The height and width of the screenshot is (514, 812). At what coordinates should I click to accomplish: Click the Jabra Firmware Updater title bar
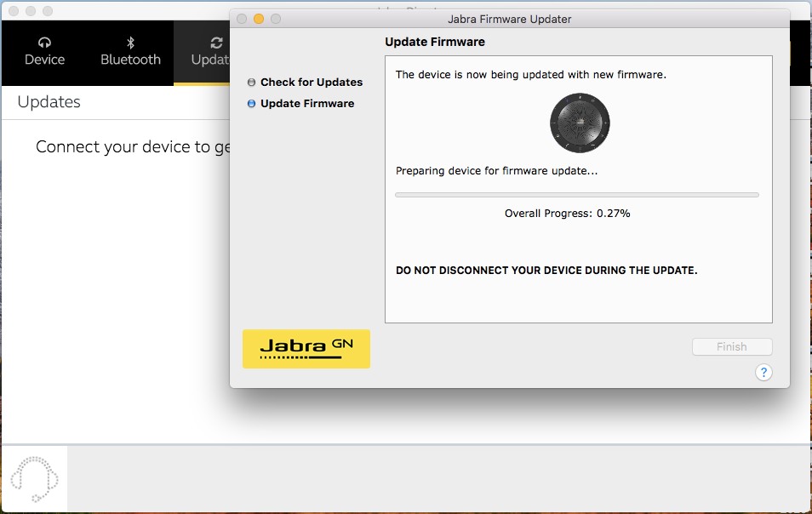point(510,20)
